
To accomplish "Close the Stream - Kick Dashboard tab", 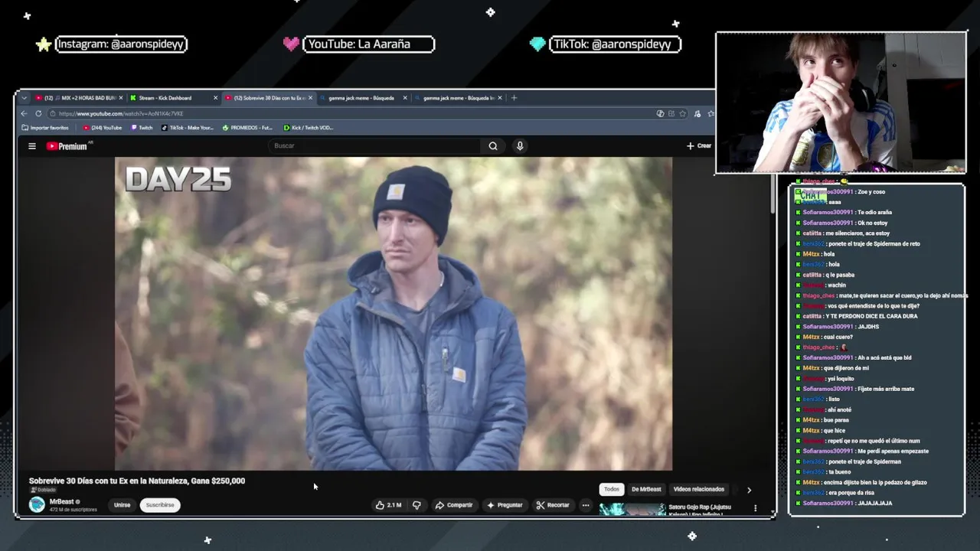I will (216, 98).
